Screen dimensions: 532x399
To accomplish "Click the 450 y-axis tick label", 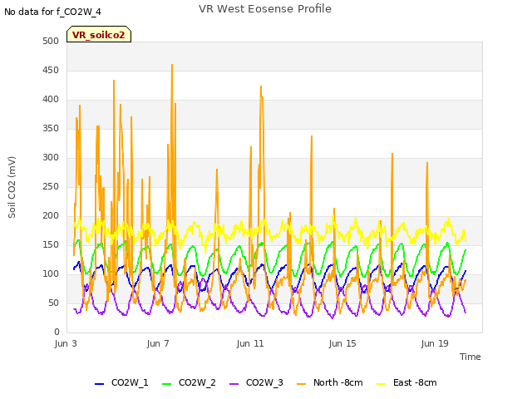I will click(x=51, y=70).
